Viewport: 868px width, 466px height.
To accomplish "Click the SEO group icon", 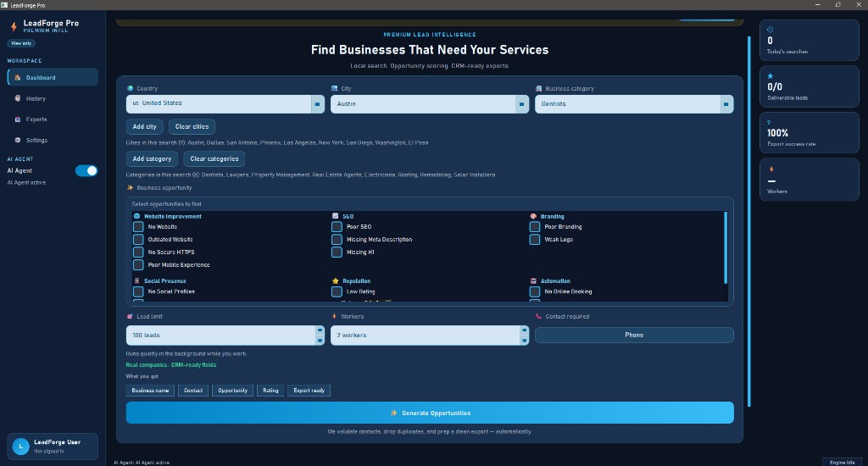I will pyautogui.click(x=336, y=216).
